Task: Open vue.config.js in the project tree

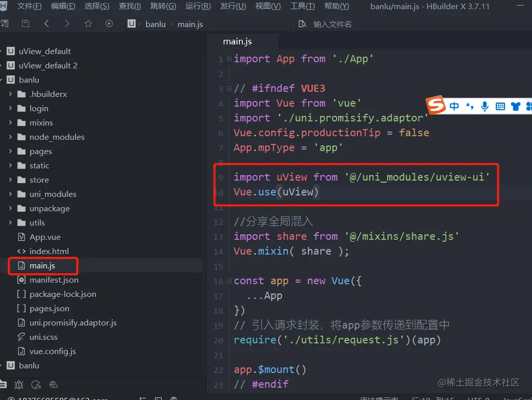Action: [x=53, y=351]
